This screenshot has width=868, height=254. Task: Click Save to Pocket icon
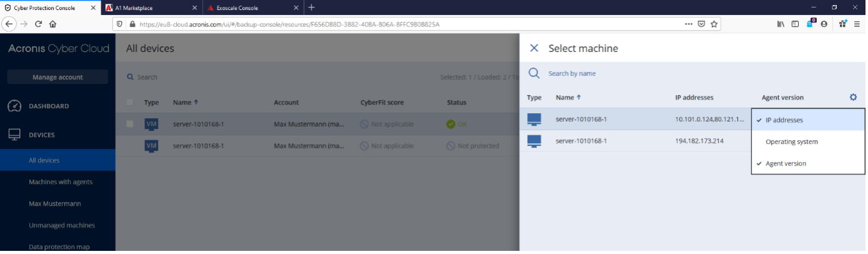(702, 24)
